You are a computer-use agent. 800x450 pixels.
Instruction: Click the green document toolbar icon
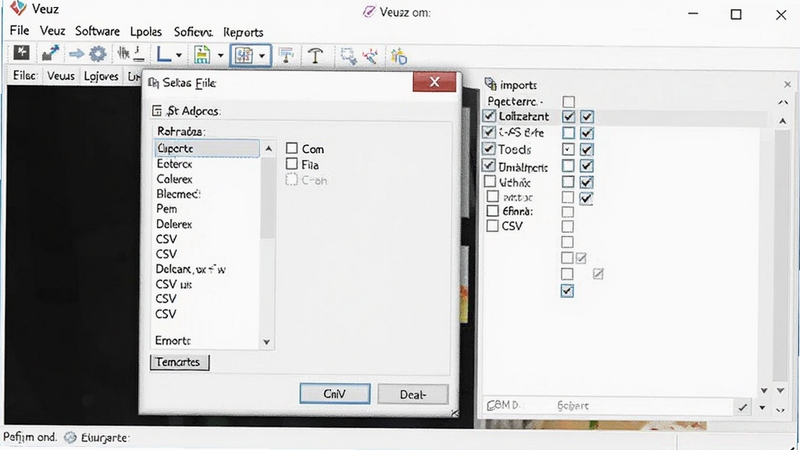tap(202, 55)
